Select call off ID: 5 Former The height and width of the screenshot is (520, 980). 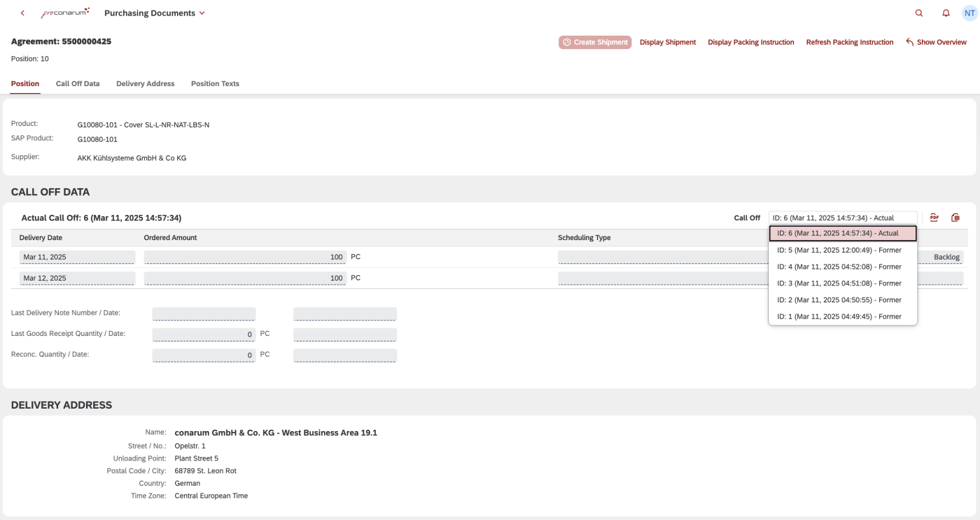[839, 250]
